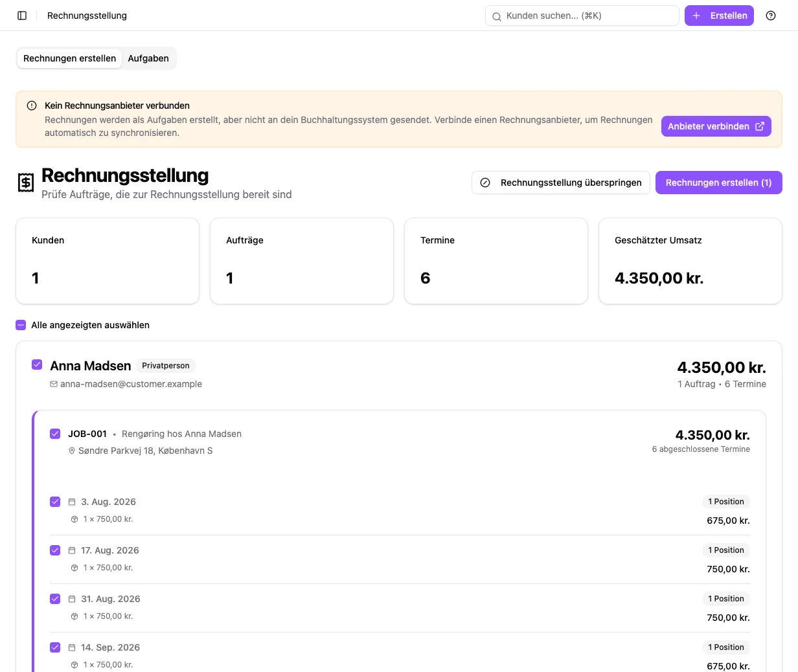Click external link icon on Anbieter verbinden

point(760,126)
